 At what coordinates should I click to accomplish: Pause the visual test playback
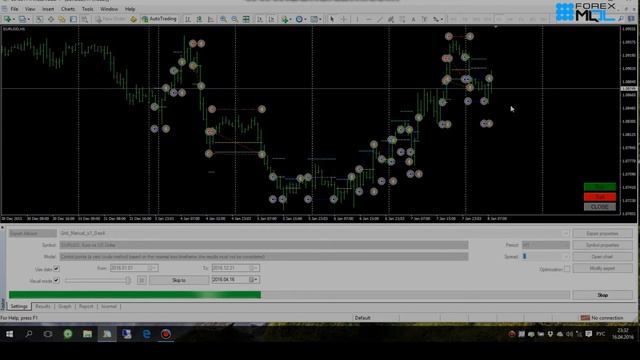pos(142,280)
